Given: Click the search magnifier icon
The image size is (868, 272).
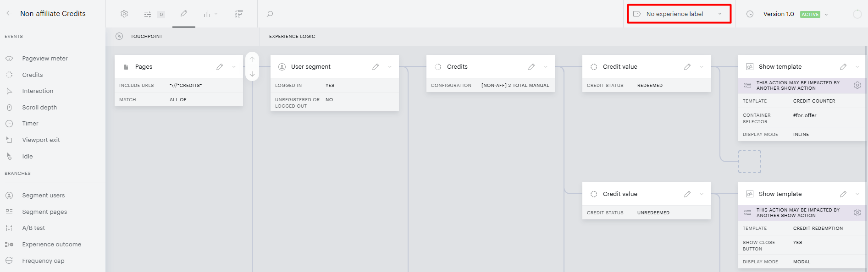Looking at the screenshot, I should coord(270,14).
